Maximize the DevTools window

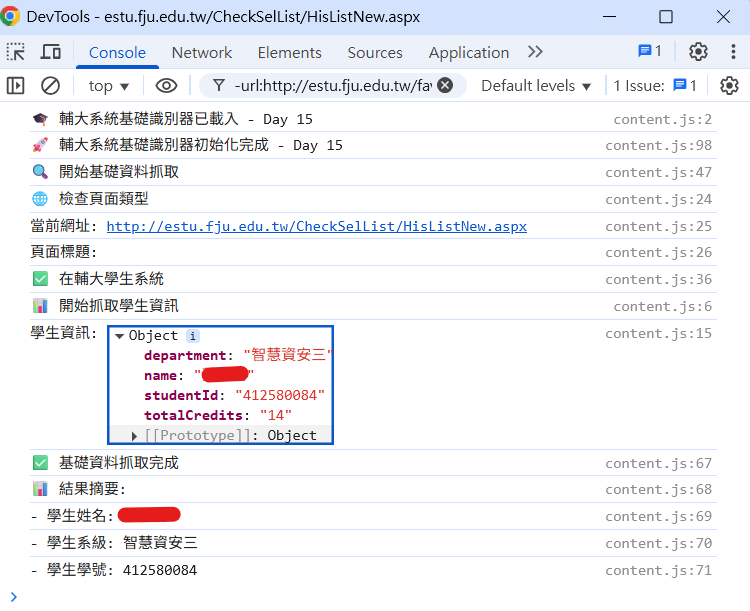[x=666, y=17]
